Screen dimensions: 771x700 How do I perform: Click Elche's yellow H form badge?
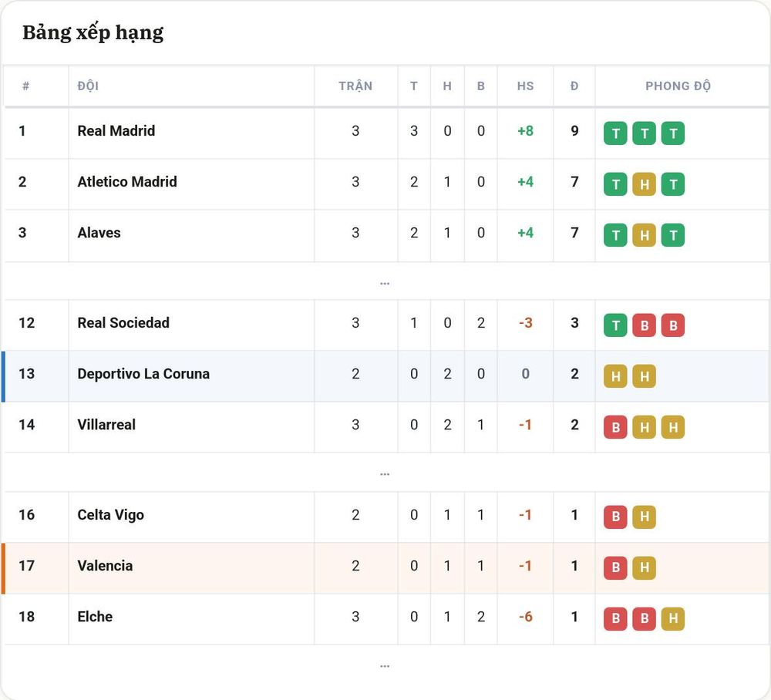(673, 618)
